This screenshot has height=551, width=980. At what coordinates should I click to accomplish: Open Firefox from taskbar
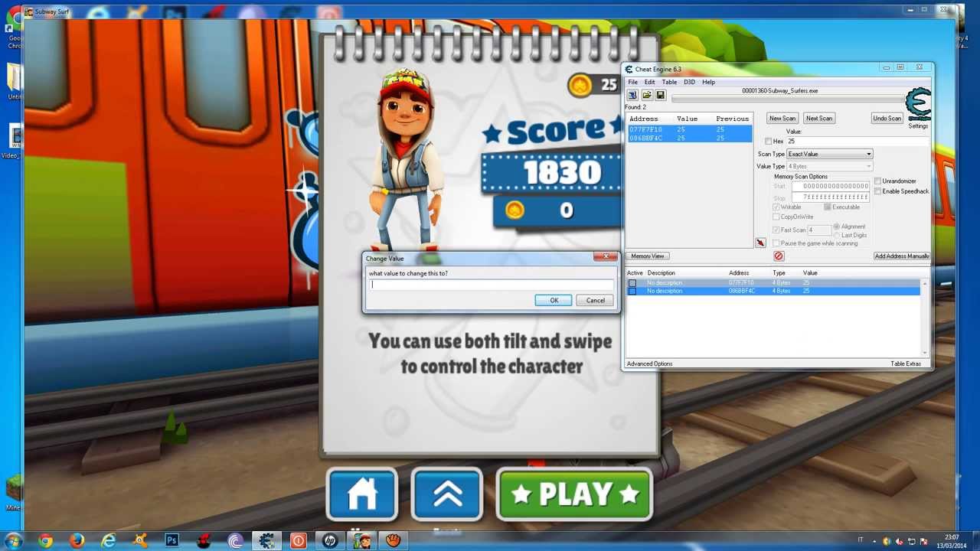tap(77, 541)
